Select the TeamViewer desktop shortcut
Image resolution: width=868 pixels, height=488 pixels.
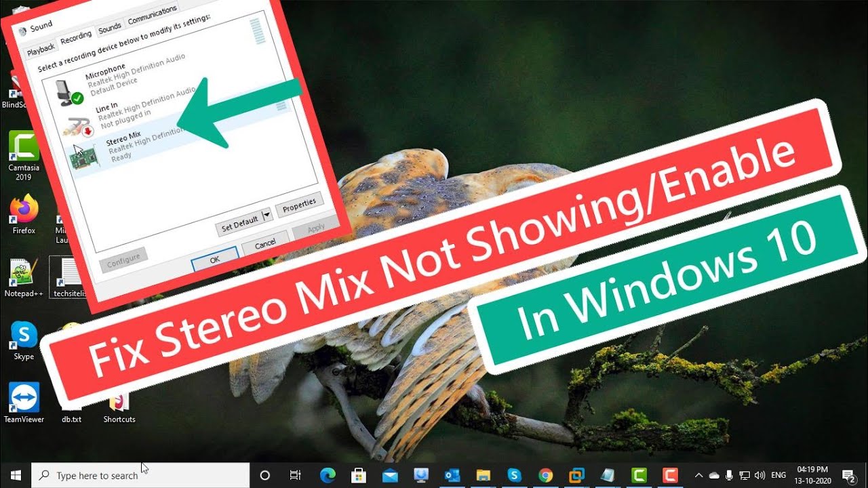click(24, 403)
